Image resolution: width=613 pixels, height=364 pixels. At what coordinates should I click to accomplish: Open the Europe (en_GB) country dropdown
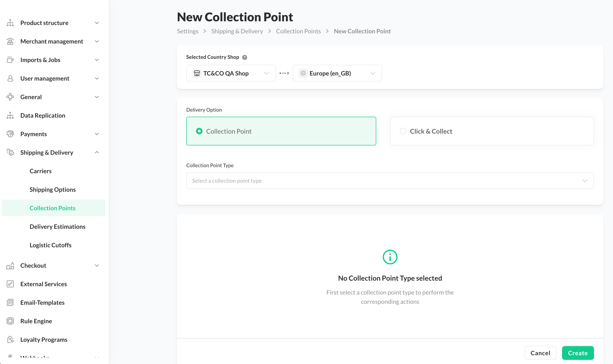(x=337, y=73)
